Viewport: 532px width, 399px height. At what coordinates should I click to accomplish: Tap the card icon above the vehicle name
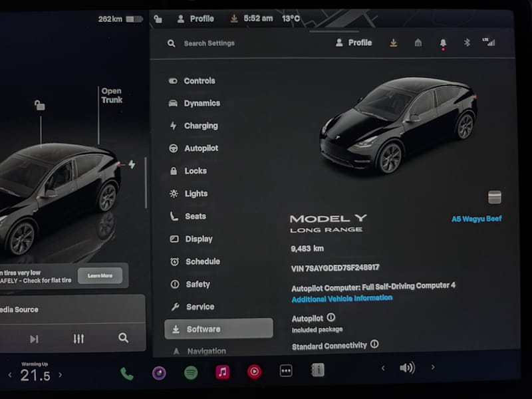point(495,197)
